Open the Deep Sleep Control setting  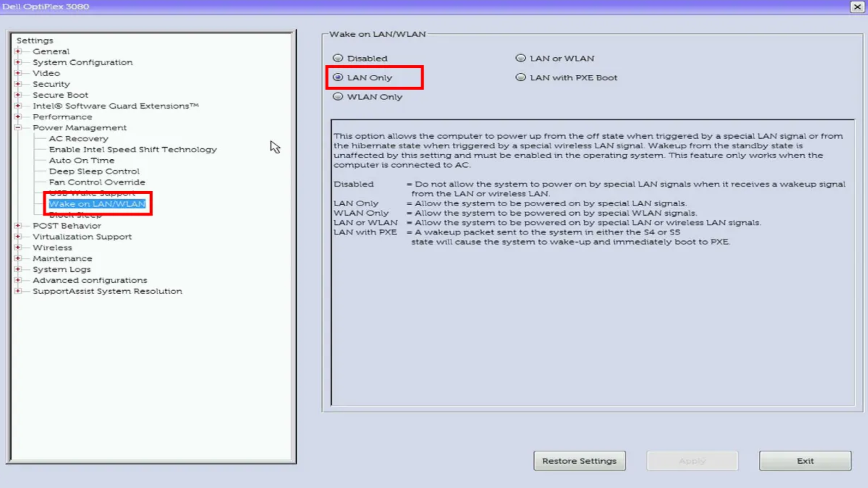tap(94, 171)
